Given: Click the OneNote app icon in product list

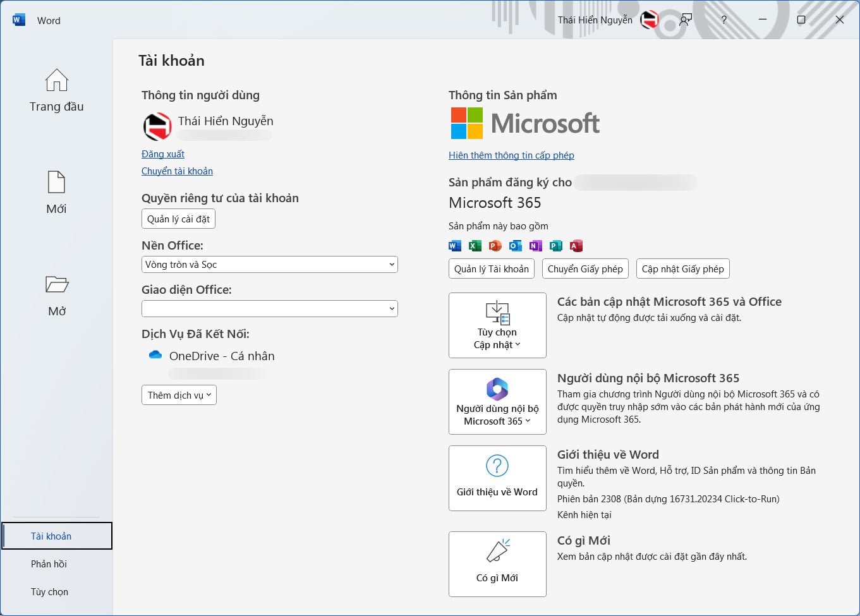Looking at the screenshot, I should click(x=535, y=246).
